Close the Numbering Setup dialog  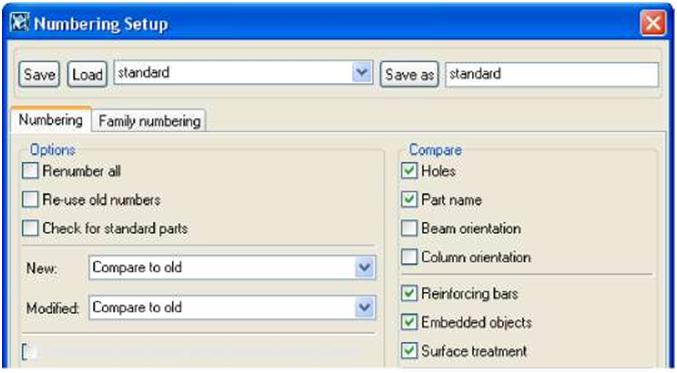(653, 23)
